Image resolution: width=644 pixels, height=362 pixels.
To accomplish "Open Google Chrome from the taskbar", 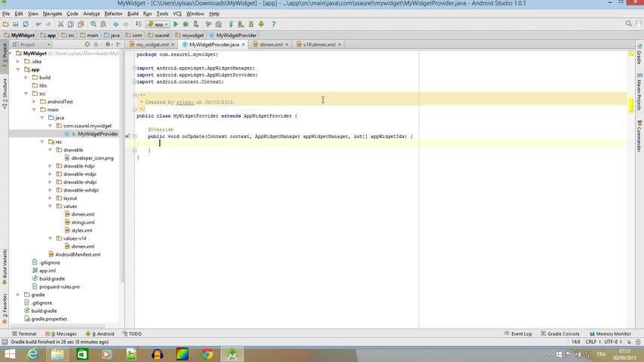I will tap(207, 354).
